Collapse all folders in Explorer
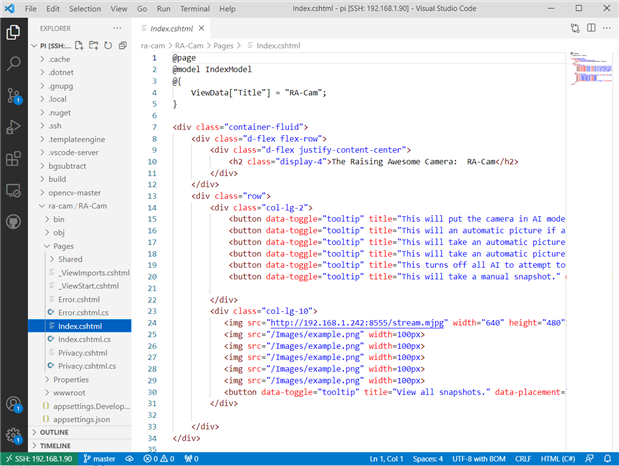 [x=120, y=44]
